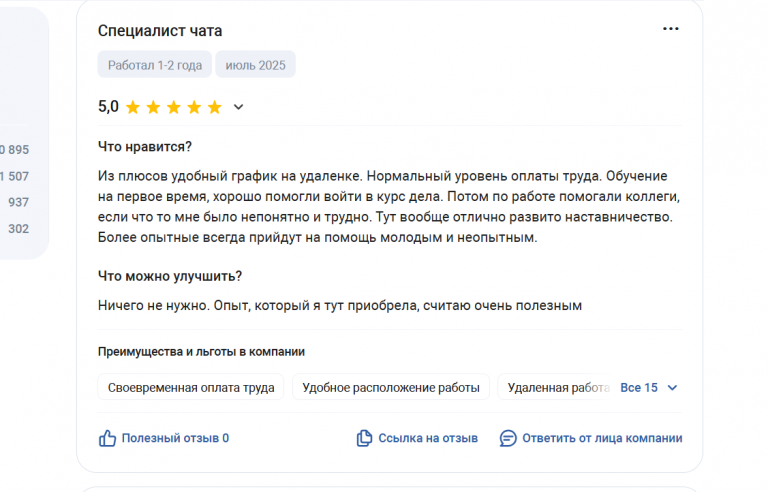Click the fifth gold rating star
768x492 pixels.
[215, 107]
